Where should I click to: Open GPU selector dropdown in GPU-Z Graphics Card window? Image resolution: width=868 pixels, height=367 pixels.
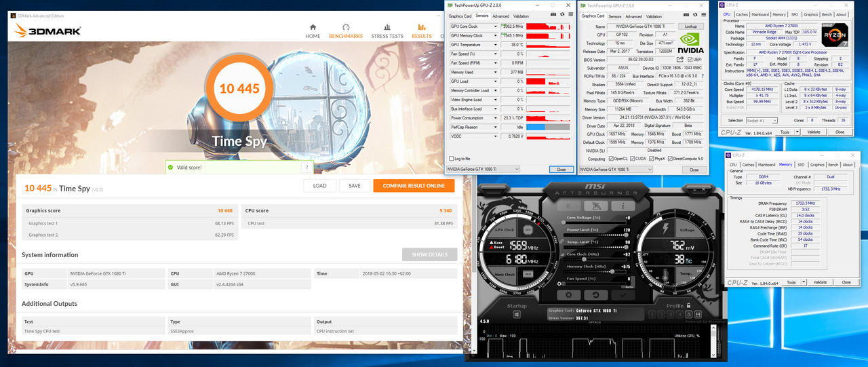pyautogui.click(x=616, y=170)
